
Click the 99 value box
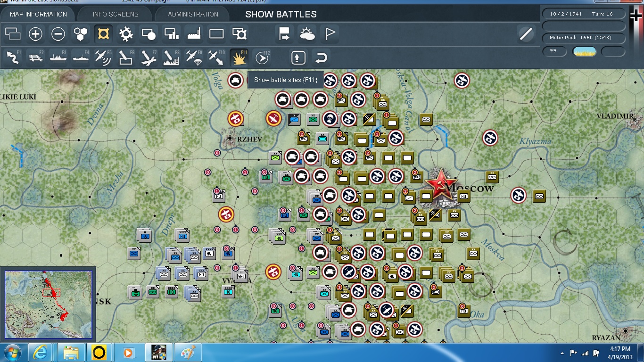pyautogui.click(x=554, y=51)
